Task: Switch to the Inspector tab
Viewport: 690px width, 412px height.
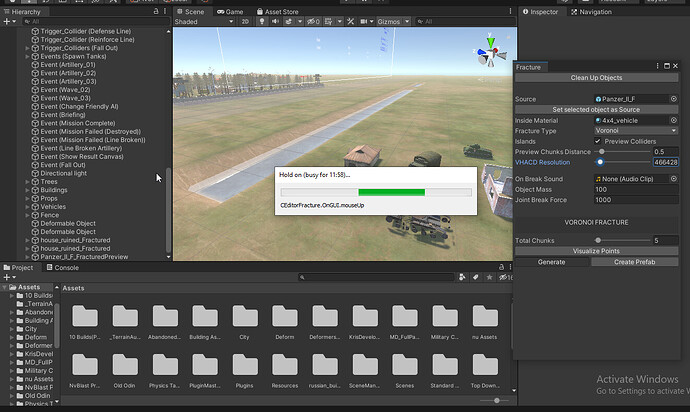Action: pyautogui.click(x=540, y=12)
